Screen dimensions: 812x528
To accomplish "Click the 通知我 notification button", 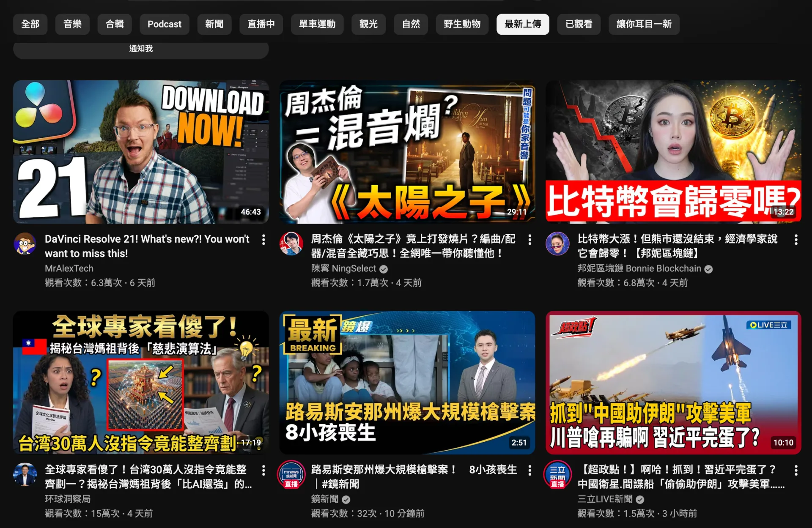I will click(x=141, y=49).
